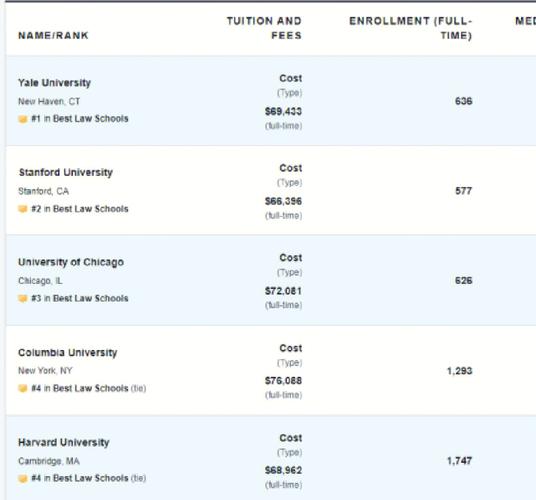Open the Yale University link

(x=54, y=83)
